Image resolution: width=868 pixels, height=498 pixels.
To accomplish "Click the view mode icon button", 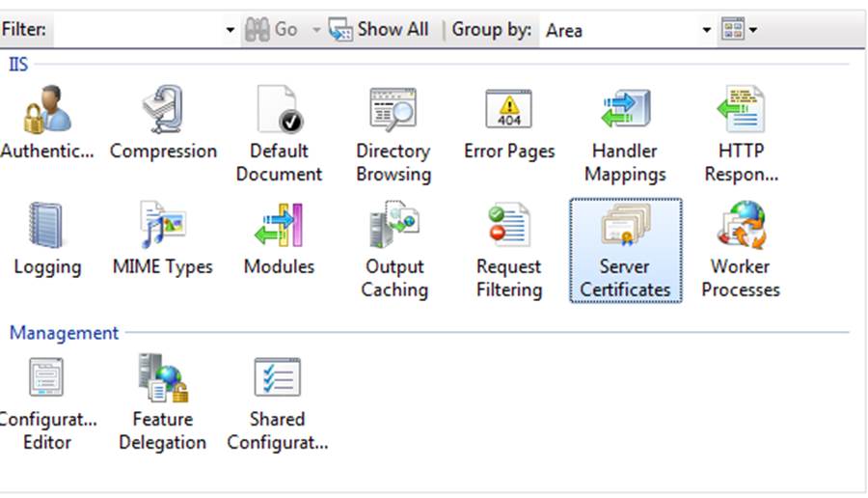I will (733, 29).
